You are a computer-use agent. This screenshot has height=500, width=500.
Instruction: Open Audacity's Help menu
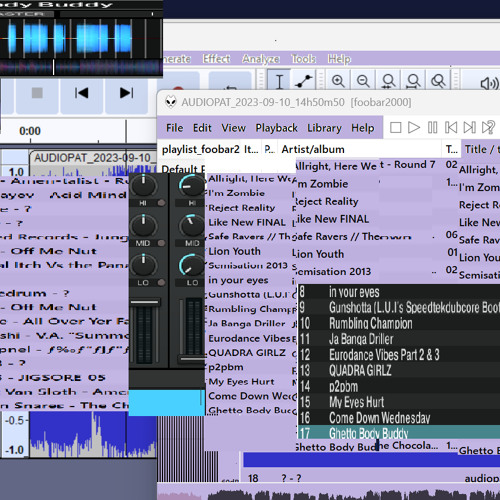coord(339,59)
